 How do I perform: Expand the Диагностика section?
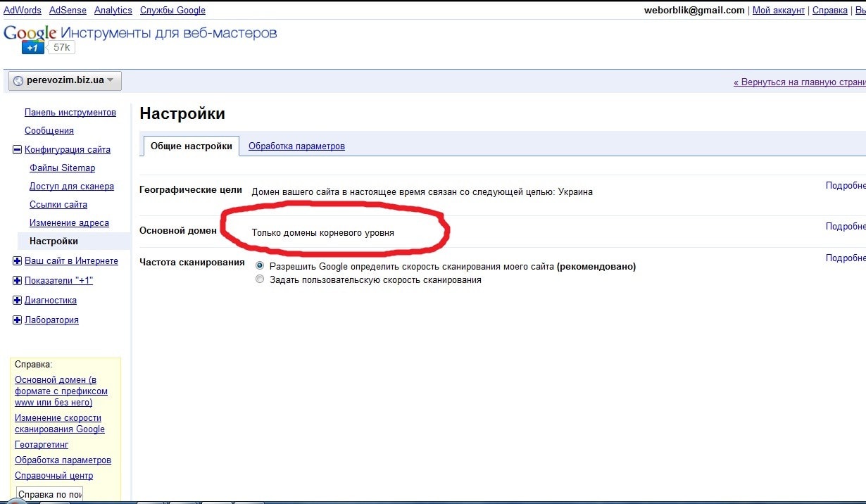point(18,301)
